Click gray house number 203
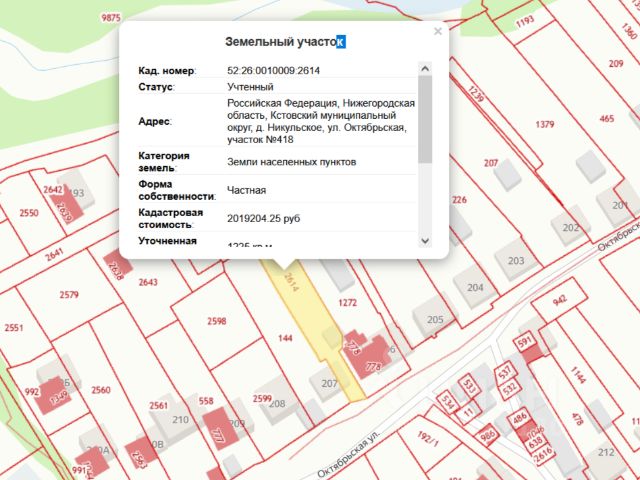The height and width of the screenshot is (480, 640). tap(516, 260)
